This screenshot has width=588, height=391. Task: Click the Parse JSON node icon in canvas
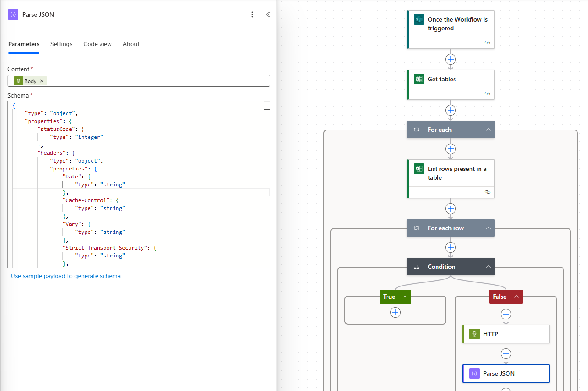click(x=474, y=373)
